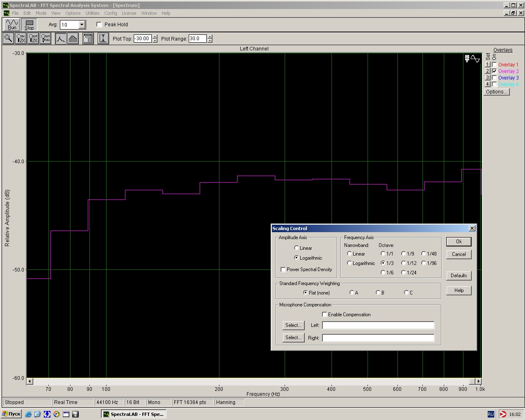The height and width of the screenshot is (420, 525).
Task: Select the 1/6 octave radio button
Action: pos(383,272)
